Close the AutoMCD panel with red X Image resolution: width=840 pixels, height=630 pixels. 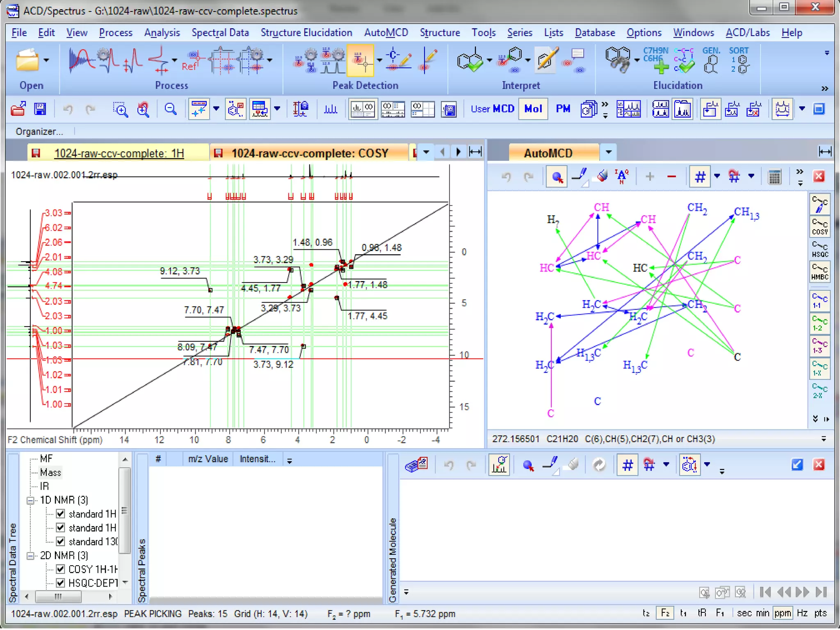pos(819,176)
